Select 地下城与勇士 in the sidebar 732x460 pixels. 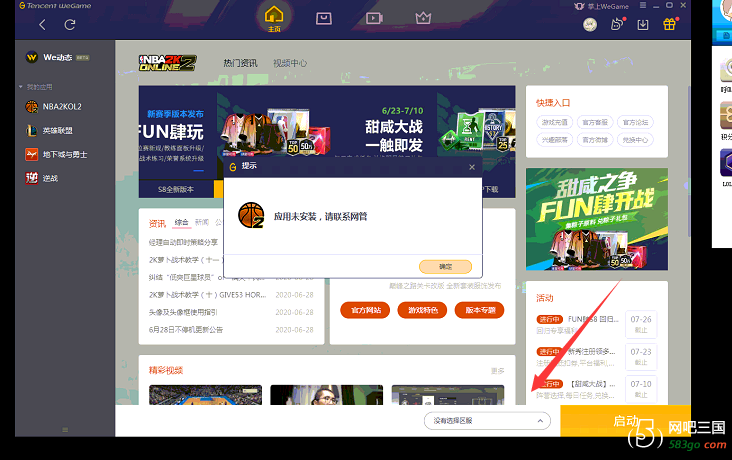point(64,154)
